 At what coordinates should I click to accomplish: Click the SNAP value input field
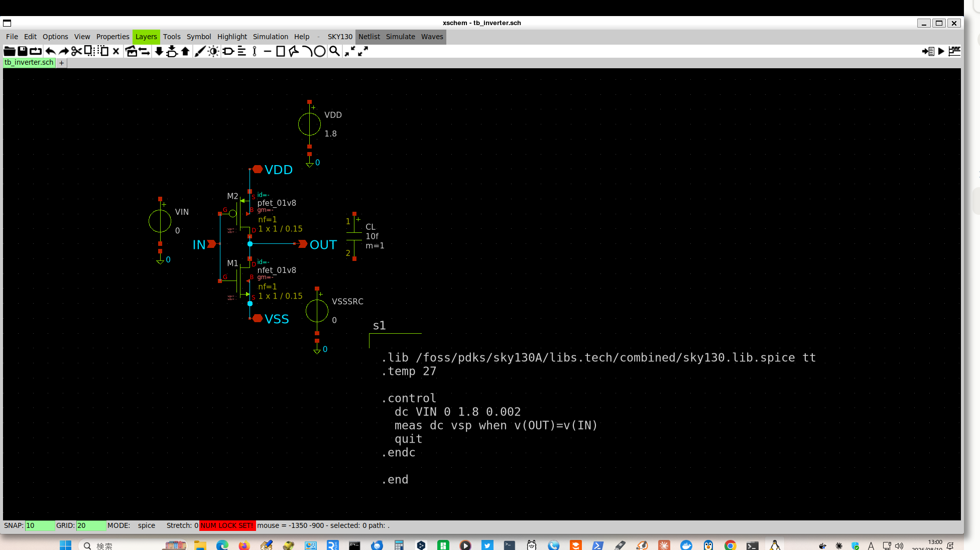pyautogui.click(x=40, y=525)
